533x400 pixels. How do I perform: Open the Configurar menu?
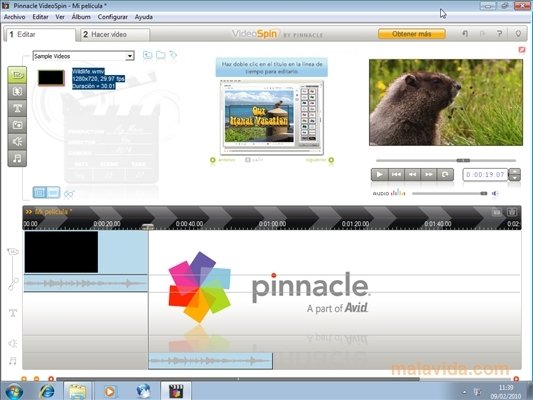tap(113, 17)
